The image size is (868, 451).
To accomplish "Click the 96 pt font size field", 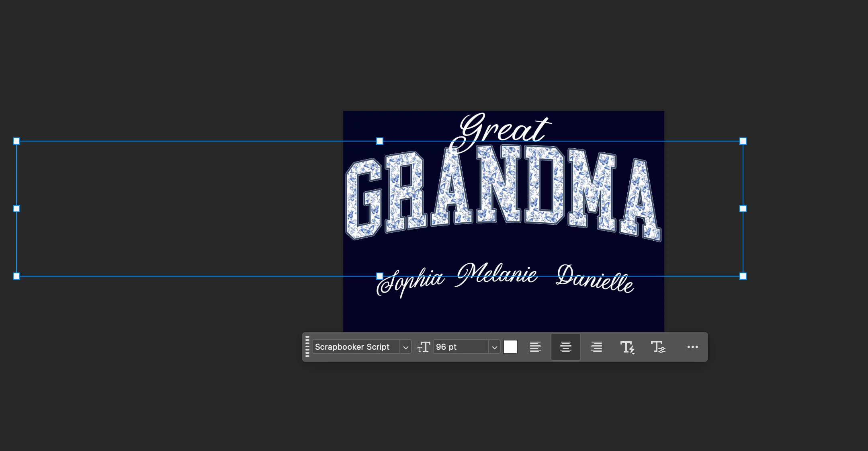I will pos(461,347).
